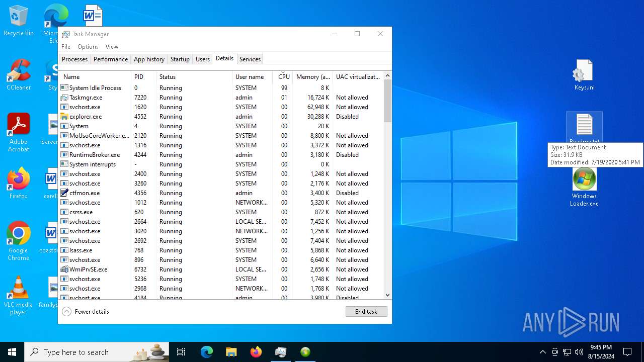This screenshot has width=644, height=362.
Task: Click the vertical scrollbar thumb in Details list
Action: 387,101
